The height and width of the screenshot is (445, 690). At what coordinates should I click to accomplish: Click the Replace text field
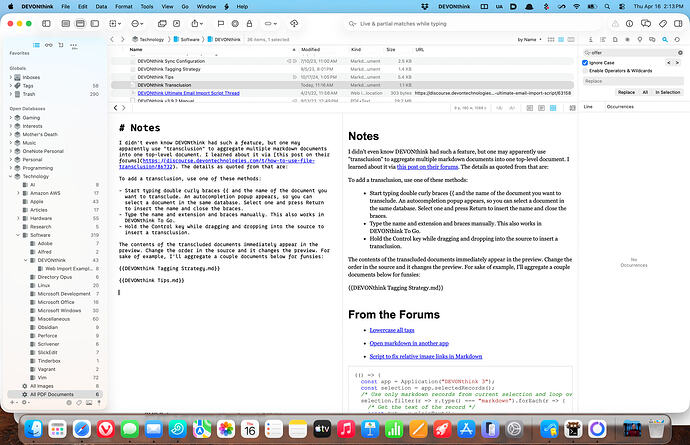633,81
